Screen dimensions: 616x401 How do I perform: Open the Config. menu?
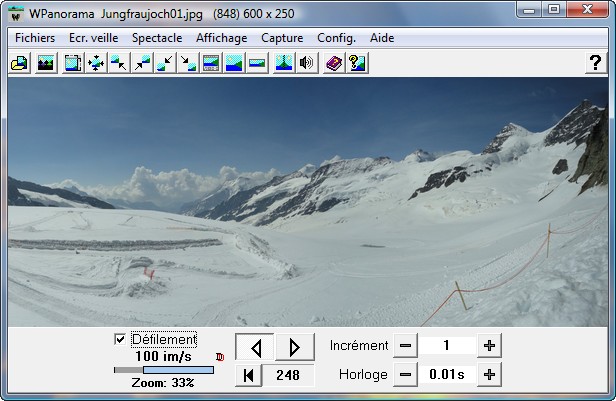[336, 38]
